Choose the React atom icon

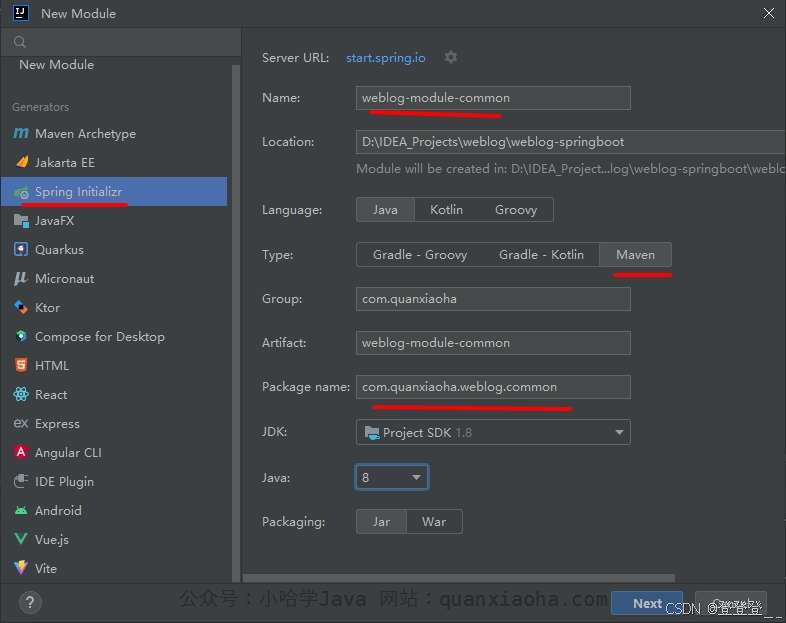point(21,394)
